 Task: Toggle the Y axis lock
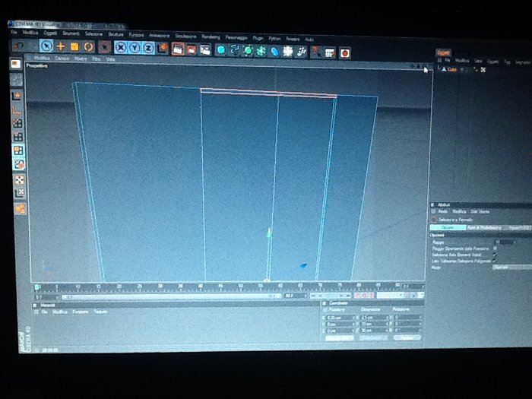[135, 48]
